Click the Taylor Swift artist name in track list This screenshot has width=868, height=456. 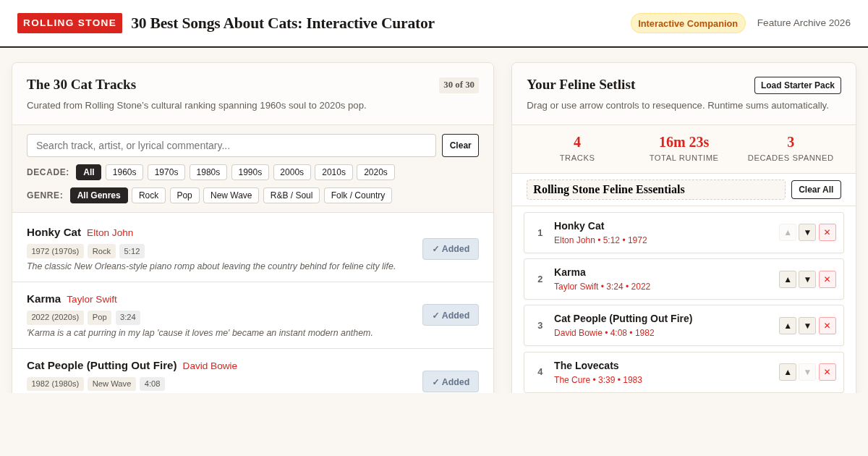pos(92,300)
